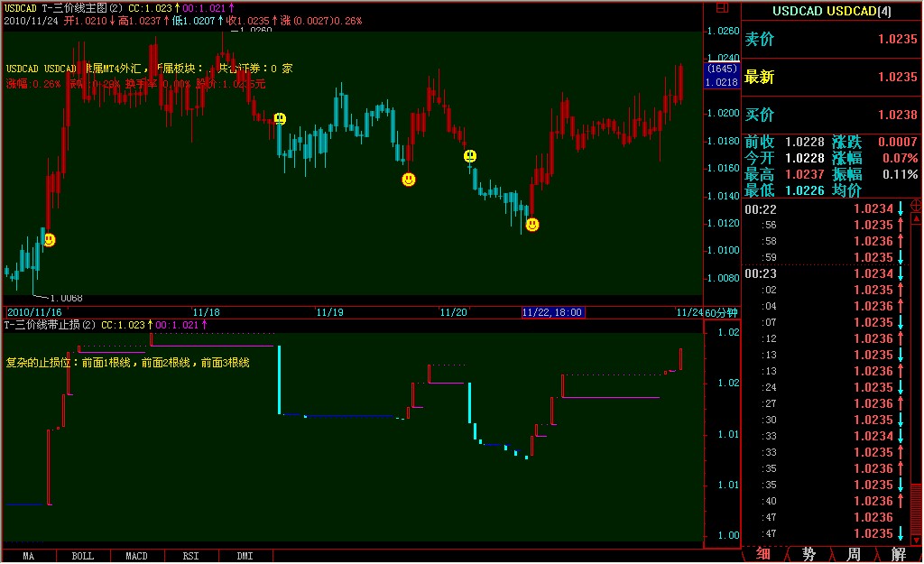Image resolution: width=924 pixels, height=564 pixels.
Task: Click the blue cursor price box 1.0218
Action: [722, 76]
